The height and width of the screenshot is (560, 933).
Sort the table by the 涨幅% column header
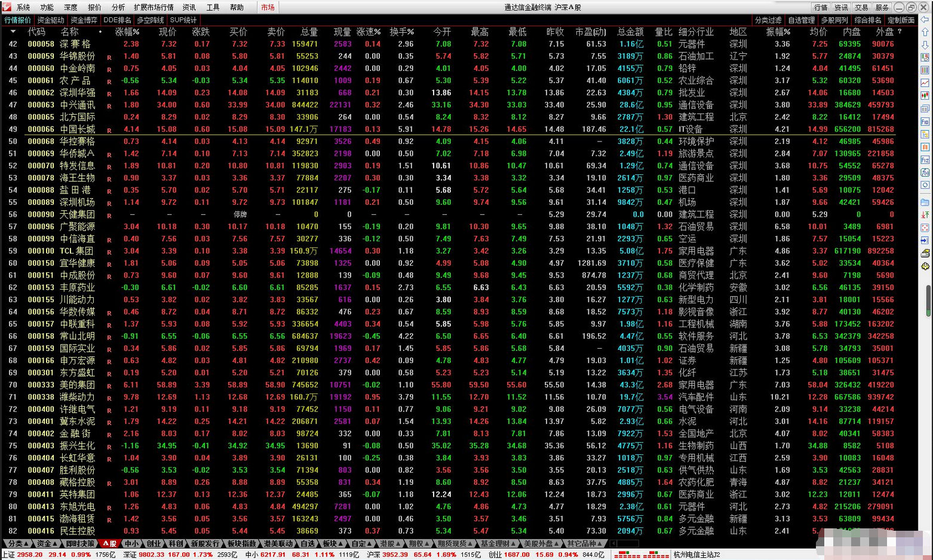[127, 32]
